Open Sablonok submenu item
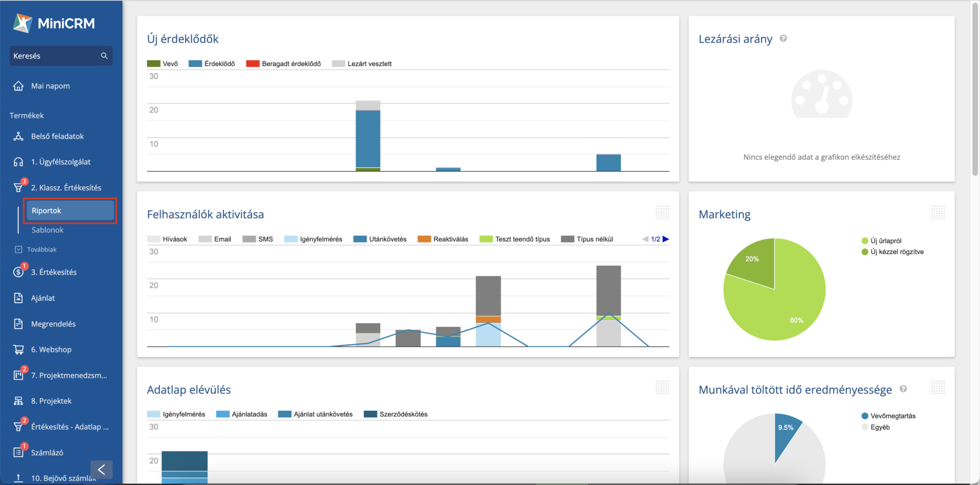 (x=47, y=230)
